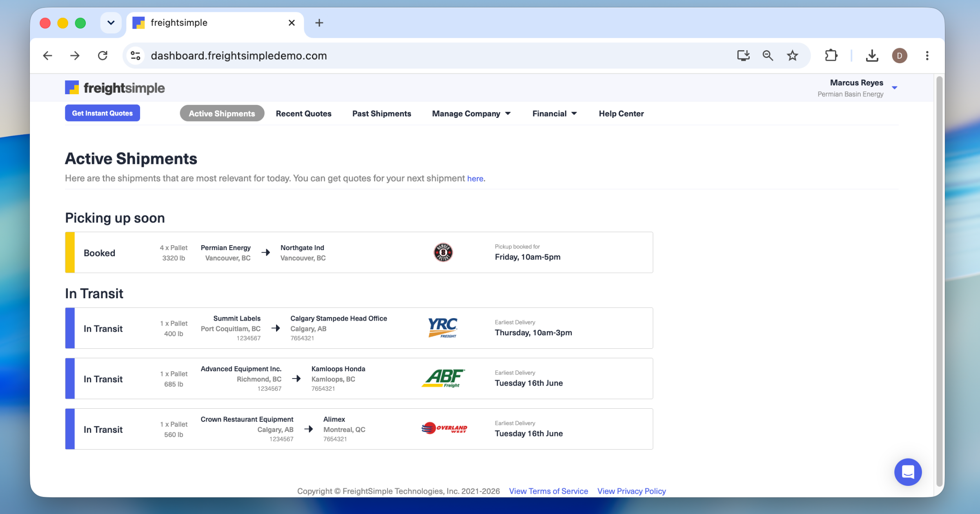Close the freightsimple tab
The image size is (980, 514).
(x=292, y=23)
